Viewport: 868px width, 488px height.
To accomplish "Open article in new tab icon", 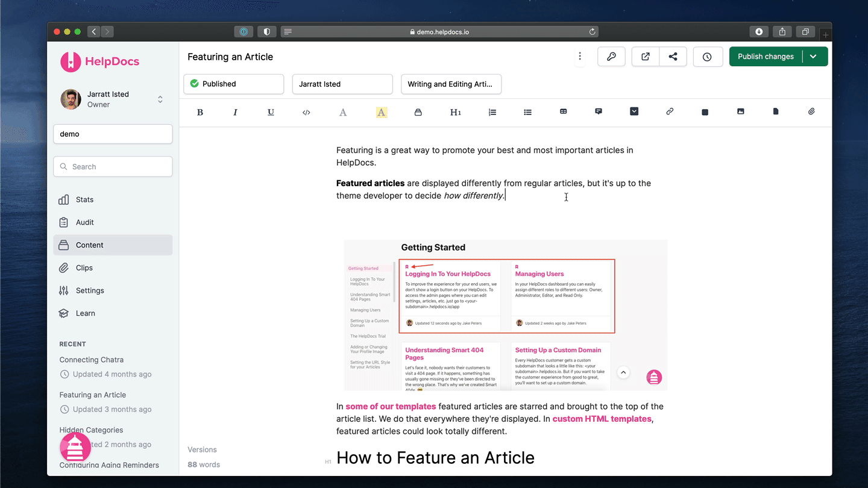I will [646, 57].
